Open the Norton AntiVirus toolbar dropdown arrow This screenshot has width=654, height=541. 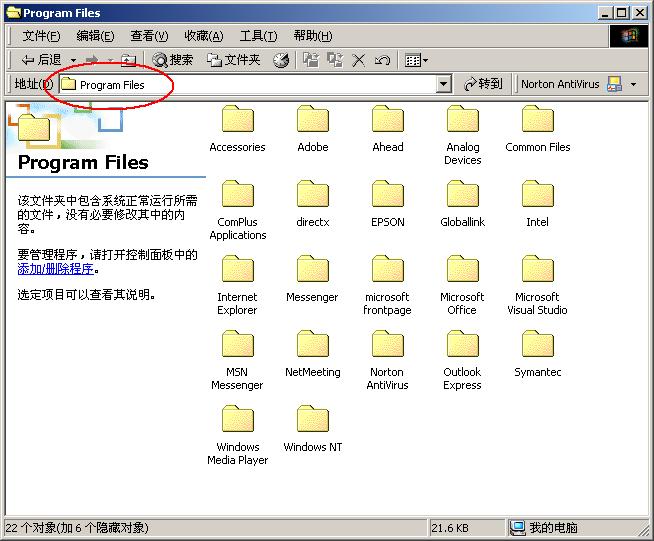tap(634, 84)
